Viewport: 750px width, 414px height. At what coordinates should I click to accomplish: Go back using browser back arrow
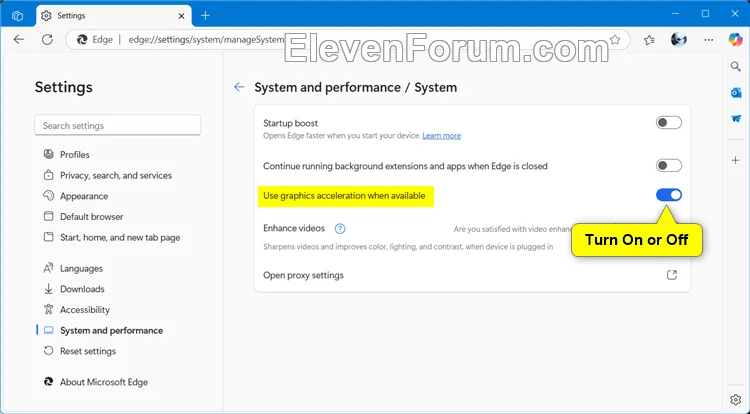click(x=19, y=39)
